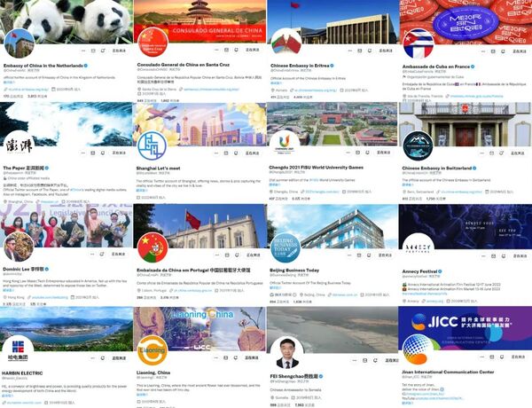This screenshot has width=532, height=408.
Task: Toggle Following button on Dominic Lee profile
Action: 119,254
